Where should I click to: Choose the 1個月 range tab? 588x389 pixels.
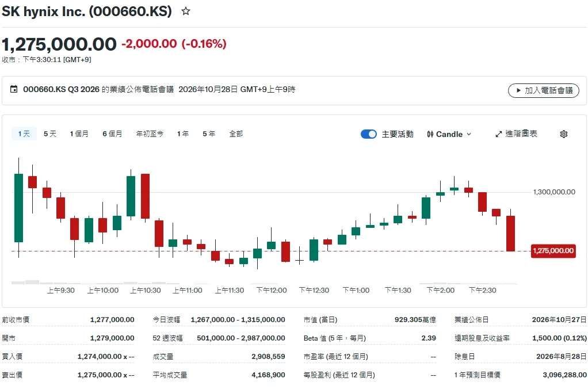pyautogui.click(x=79, y=134)
